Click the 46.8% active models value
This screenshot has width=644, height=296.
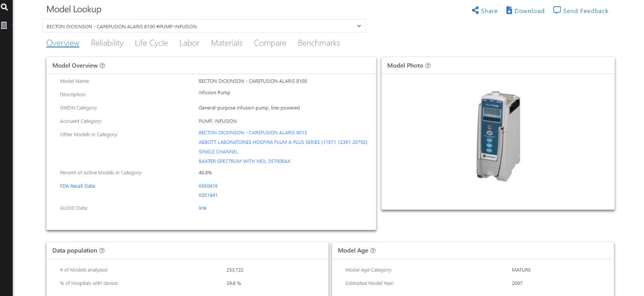tap(205, 173)
